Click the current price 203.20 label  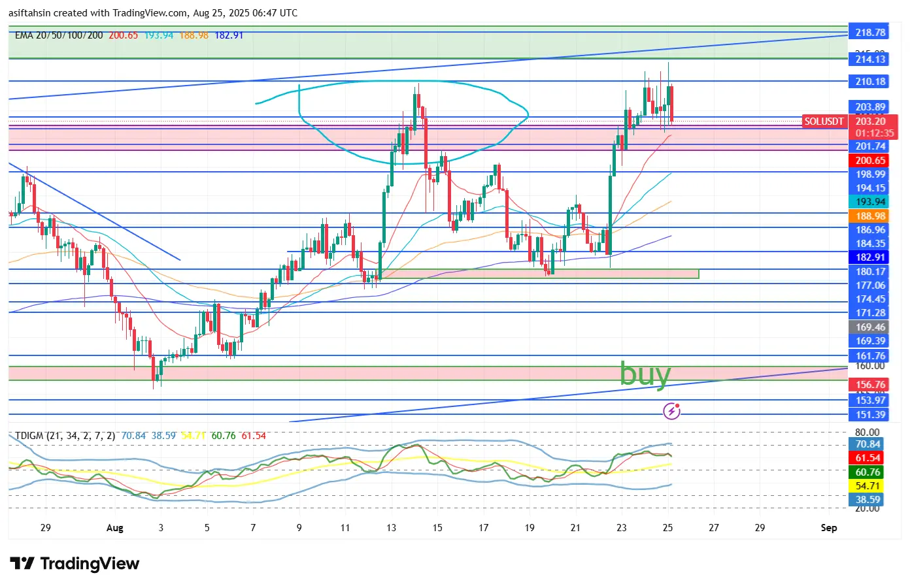pos(871,122)
